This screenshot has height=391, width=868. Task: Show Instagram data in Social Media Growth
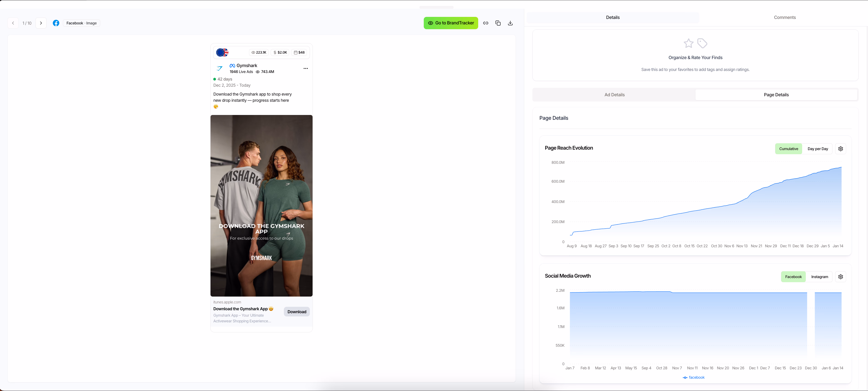[x=819, y=276]
